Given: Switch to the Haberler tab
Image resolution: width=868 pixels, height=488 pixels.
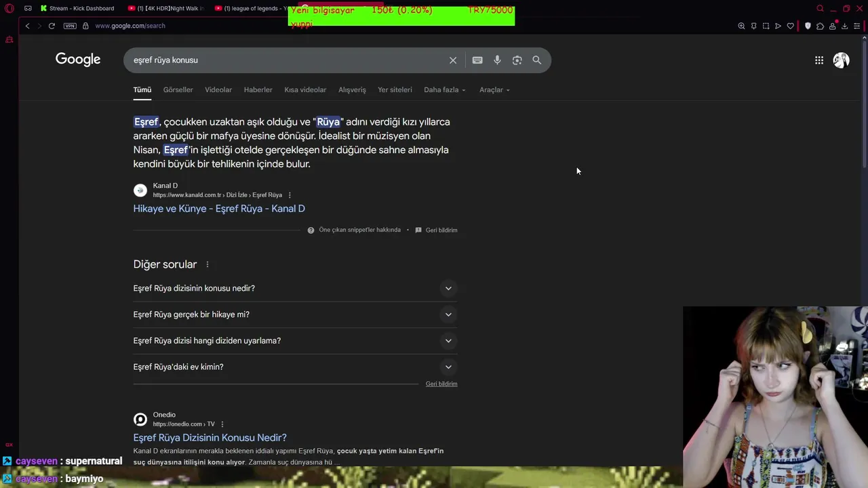Looking at the screenshot, I should coord(258,89).
